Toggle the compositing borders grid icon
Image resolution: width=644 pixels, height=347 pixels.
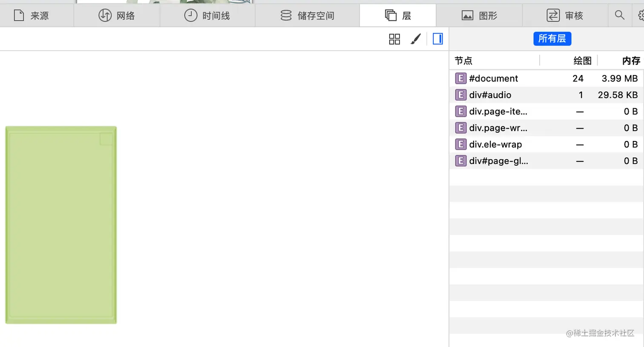[394, 39]
